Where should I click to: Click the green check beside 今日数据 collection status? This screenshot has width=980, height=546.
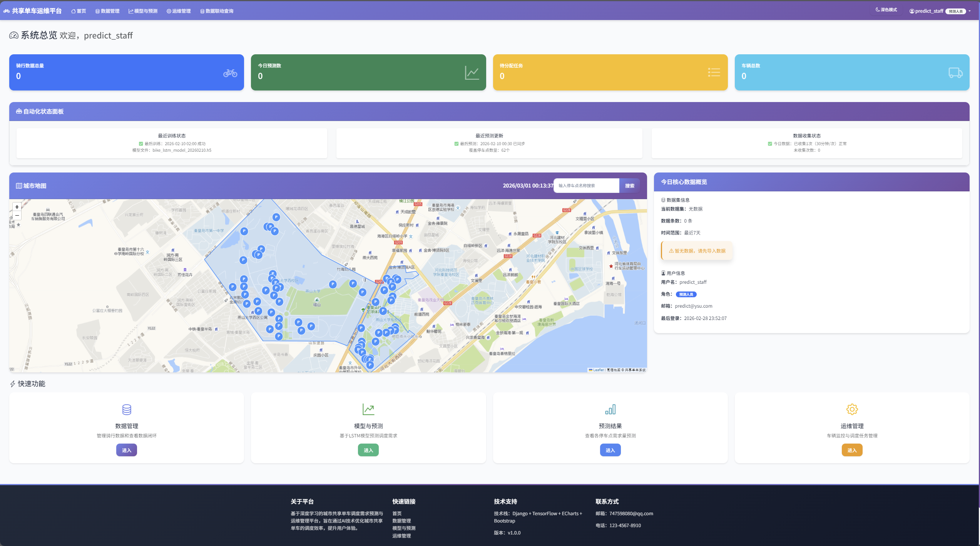point(770,144)
